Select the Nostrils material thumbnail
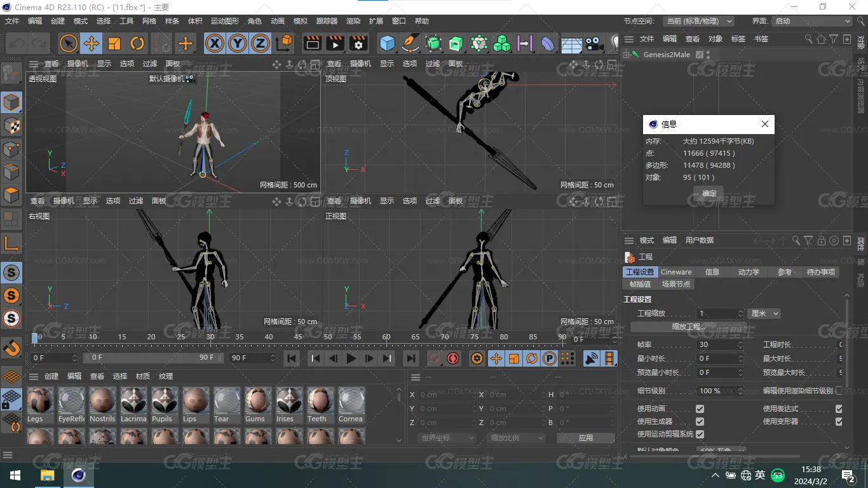The height and width of the screenshot is (488, 868). (102, 405)
